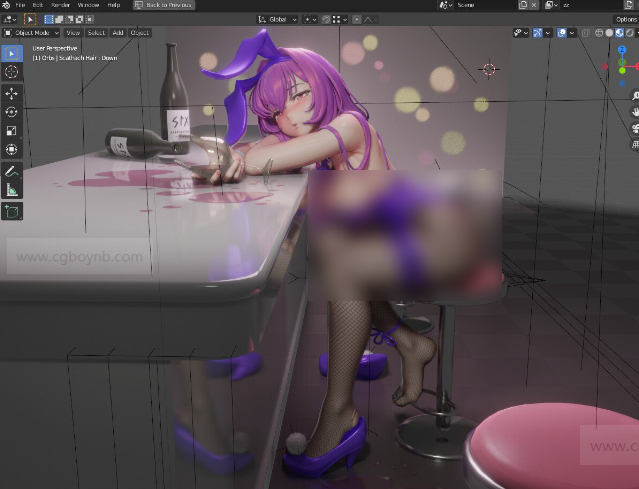
Task: Open the viewport Select menu
Action: coord(96,33)
